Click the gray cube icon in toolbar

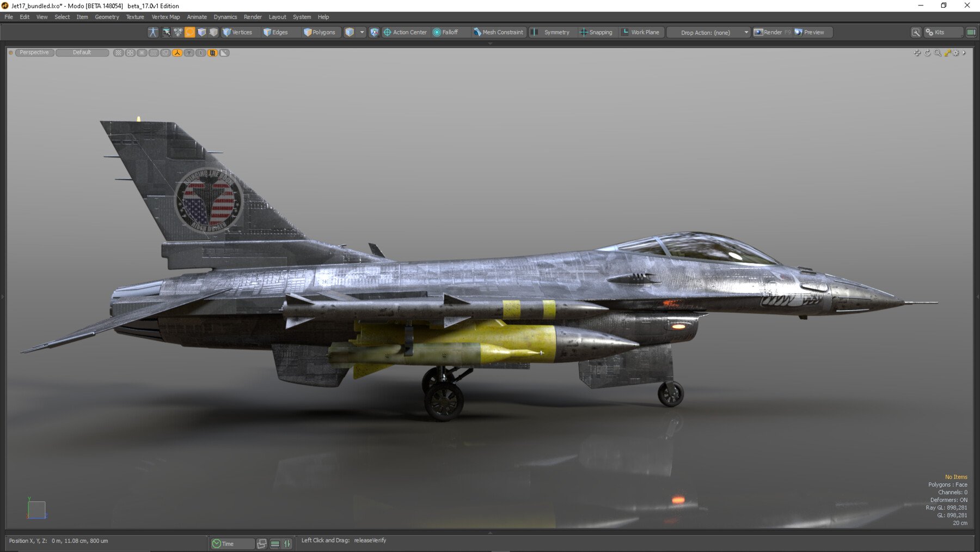coord(213,32)
